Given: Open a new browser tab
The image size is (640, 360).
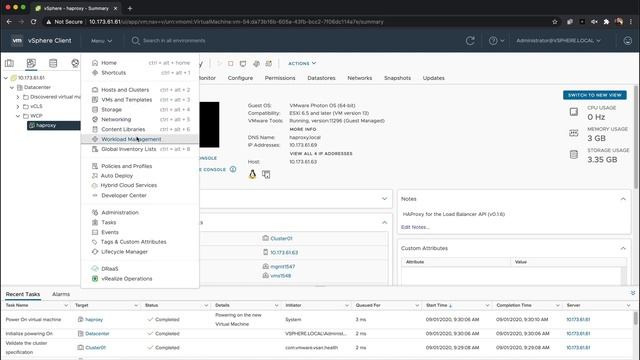Looking at the screenshot, I should (x=130, y=8).
